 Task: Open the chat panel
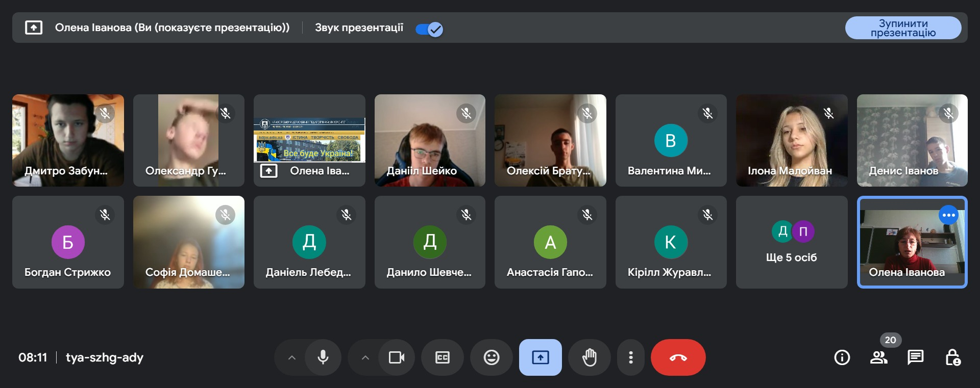[915, 357]
